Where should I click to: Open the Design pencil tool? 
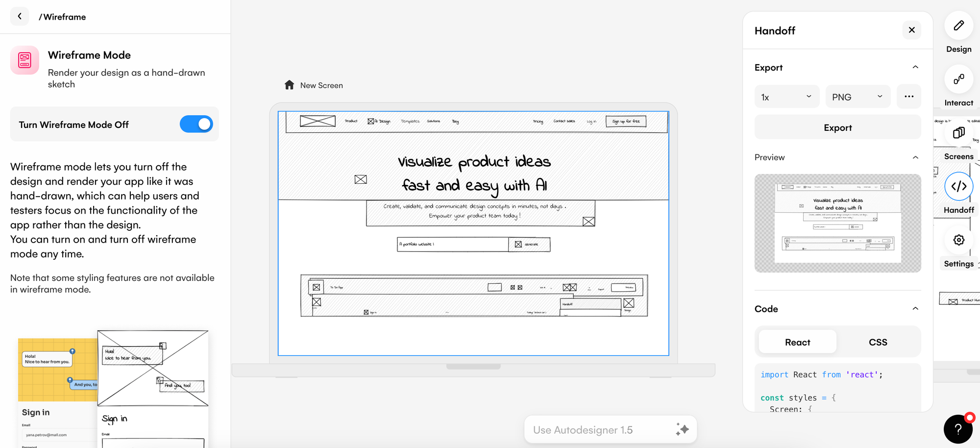(x=959, y=25)
